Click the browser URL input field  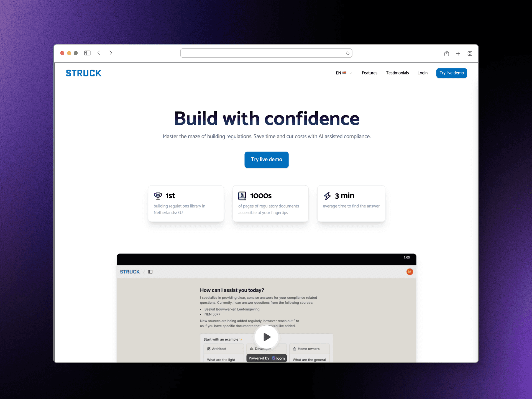(x=265, y=53)
